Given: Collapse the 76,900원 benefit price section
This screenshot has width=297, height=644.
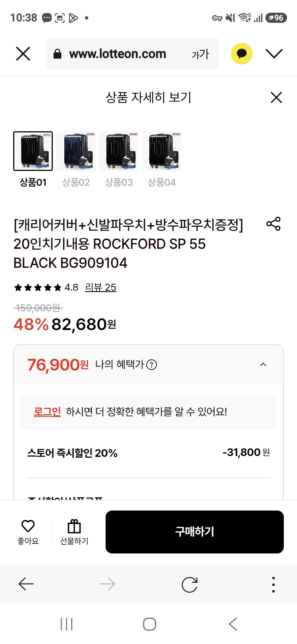Looking at the screenshot, I should tap(263, 364).
